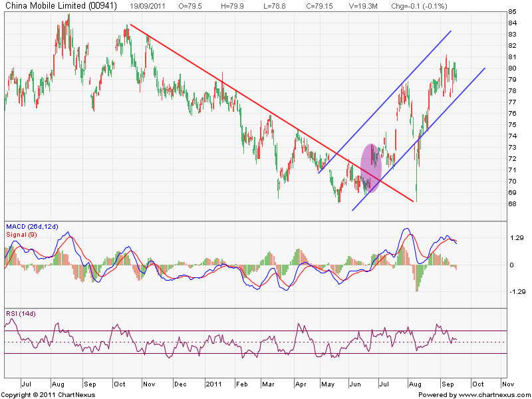The width and height of the screenshot is (532, 399).
Task: Select the V=19.3M volume value
Action: pyautogui.click(x=346, y=5)
